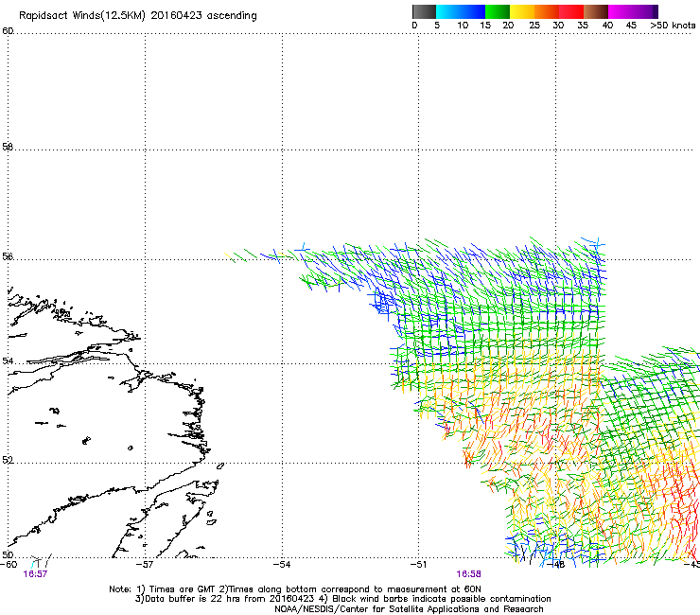Click the latitude label '50'
Image resolution: width=700 pixels, height=615 pixels.
coord(8,554)
